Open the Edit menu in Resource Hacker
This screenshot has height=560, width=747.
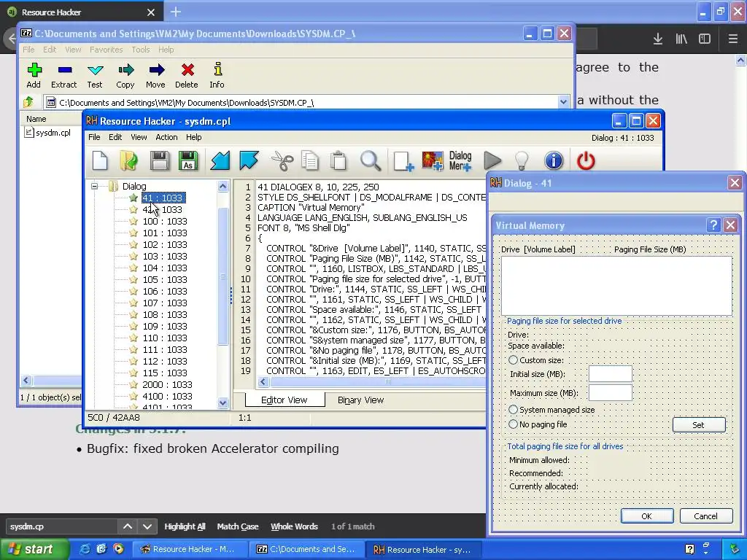click(115, 137)
